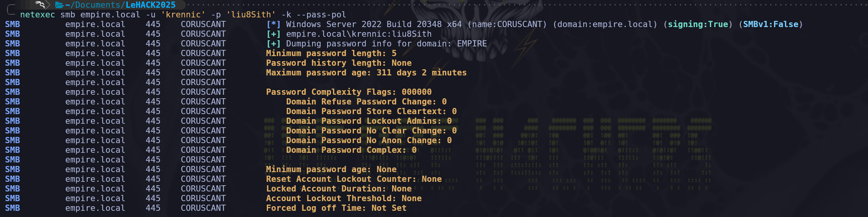Click the Minimum password length line
This screenshot has height=217, width=868.
331,53
